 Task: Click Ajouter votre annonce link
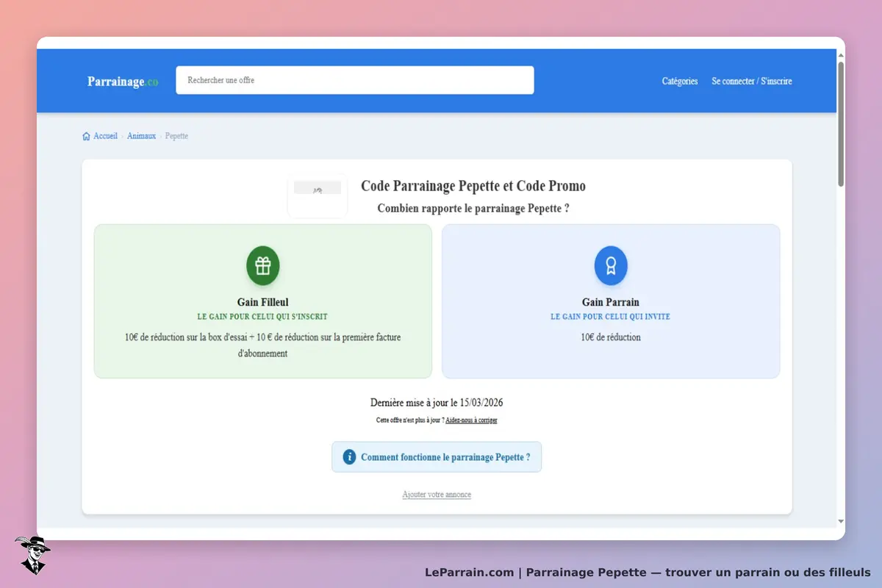tap(437, 495)
